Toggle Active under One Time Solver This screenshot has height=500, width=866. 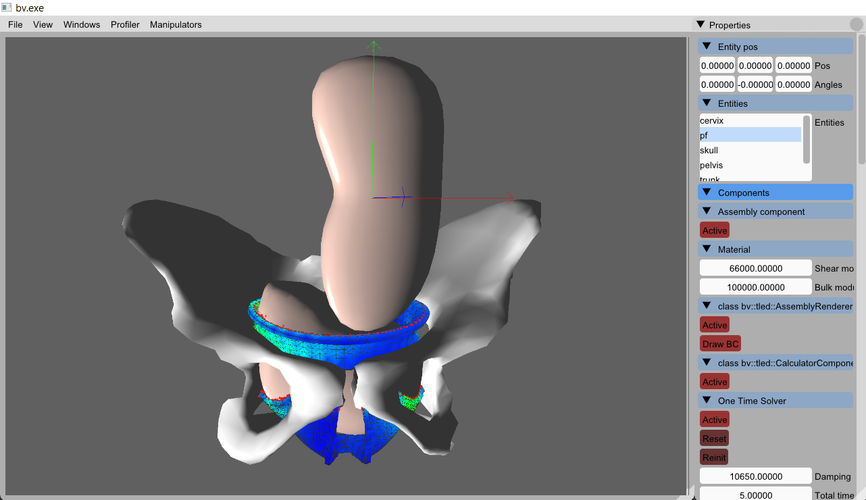714,420
